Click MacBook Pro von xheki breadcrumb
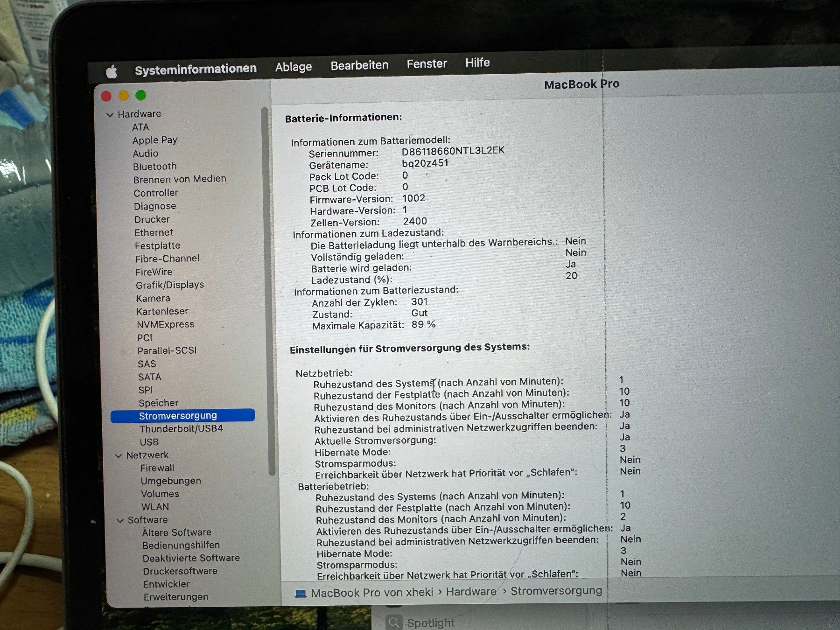Viewport: 840px width, 630px height. [x=372, y=593]
